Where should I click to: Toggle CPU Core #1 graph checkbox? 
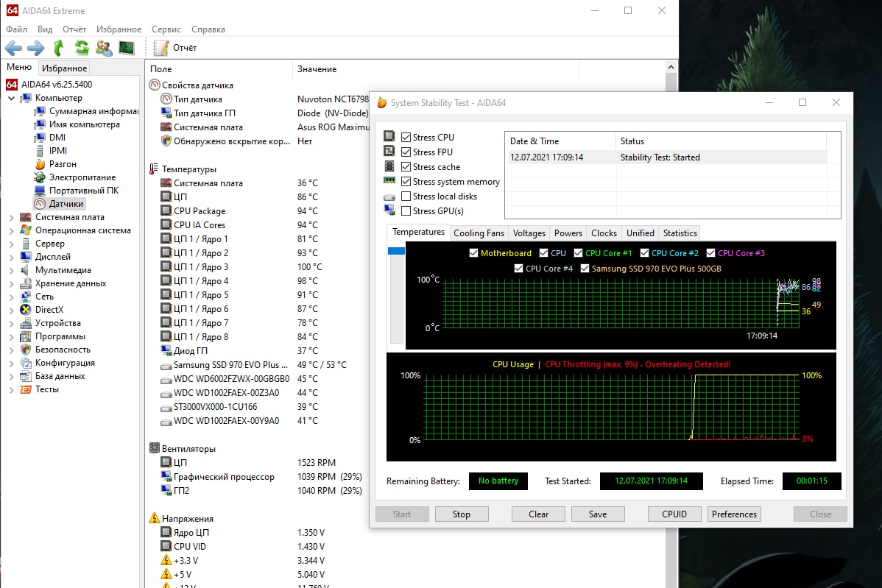(x=578, y=253)
